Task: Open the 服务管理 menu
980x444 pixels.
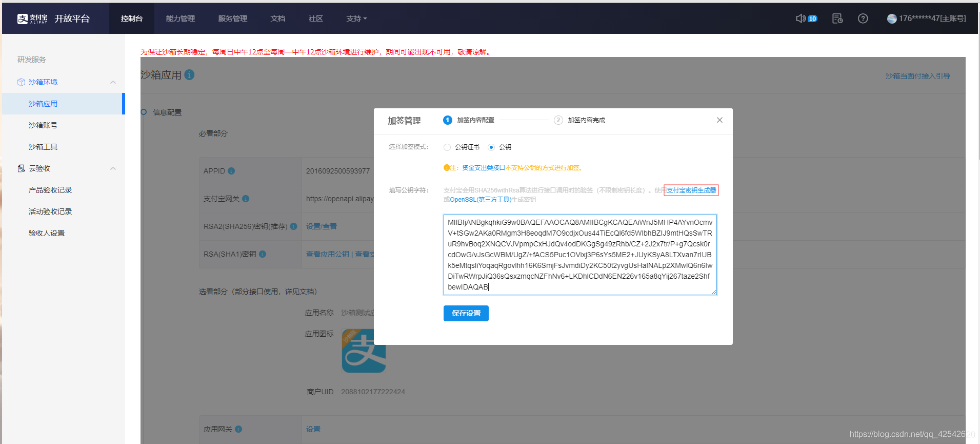Action: tap(233, 18)
